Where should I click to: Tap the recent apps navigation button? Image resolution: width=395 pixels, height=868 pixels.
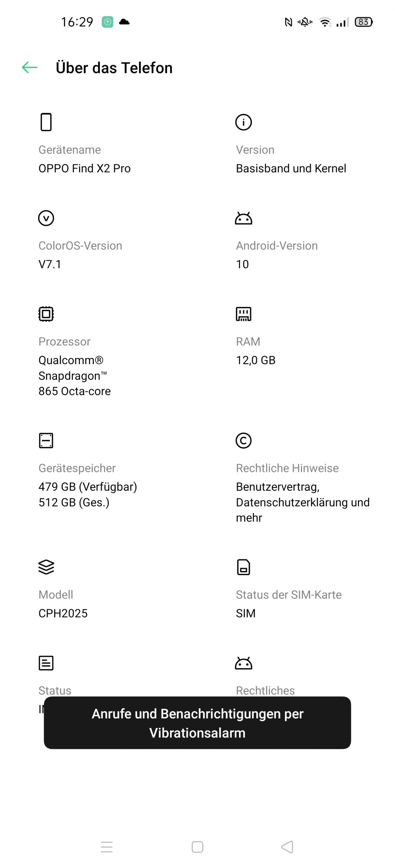tap(107, 847)
